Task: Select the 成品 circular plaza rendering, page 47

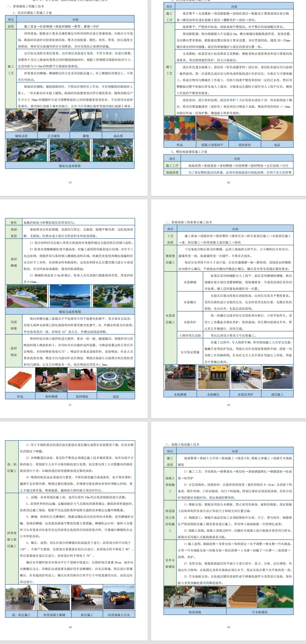Action: click(x=116, y=380)
